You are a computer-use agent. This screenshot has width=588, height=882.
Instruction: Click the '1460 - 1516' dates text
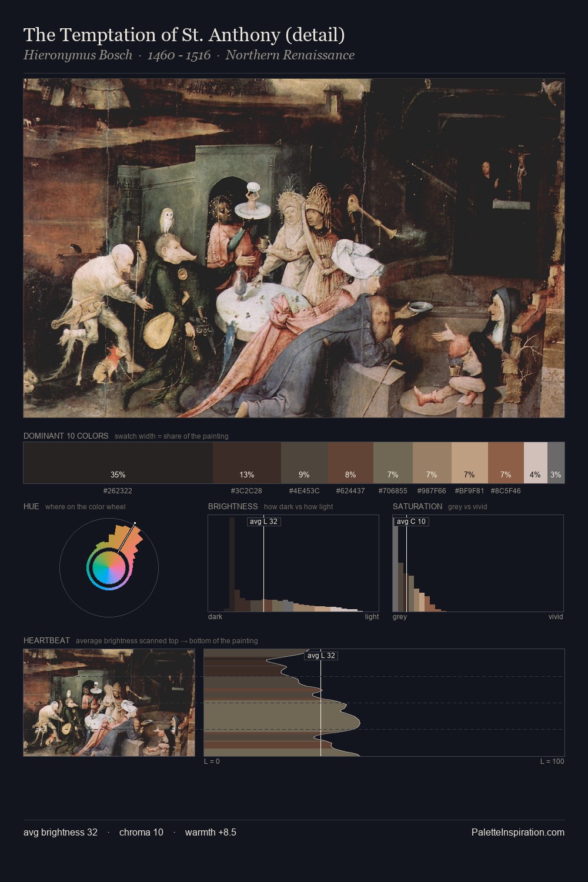tap(179, 55)
